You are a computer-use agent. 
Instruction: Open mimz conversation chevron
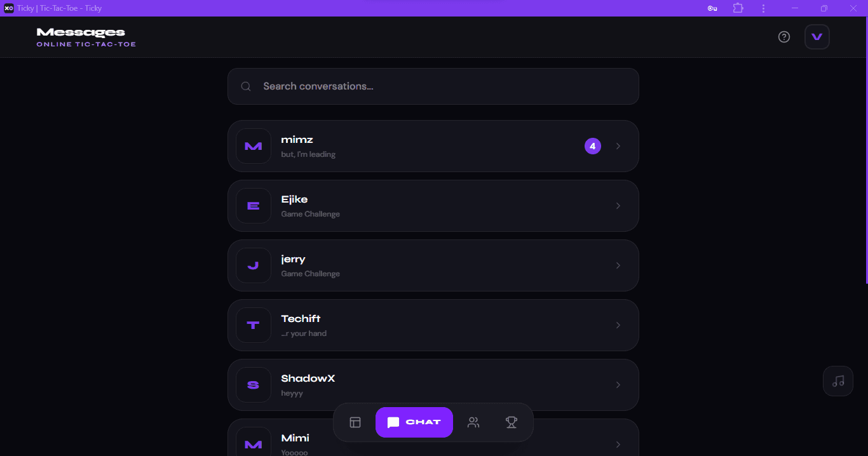tap(618, 146)
